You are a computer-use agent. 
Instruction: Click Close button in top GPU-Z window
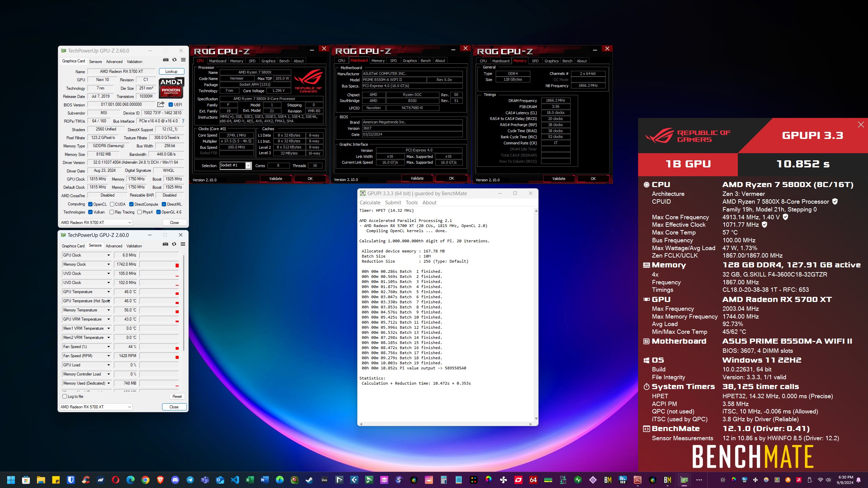click(x=174, y=223)
